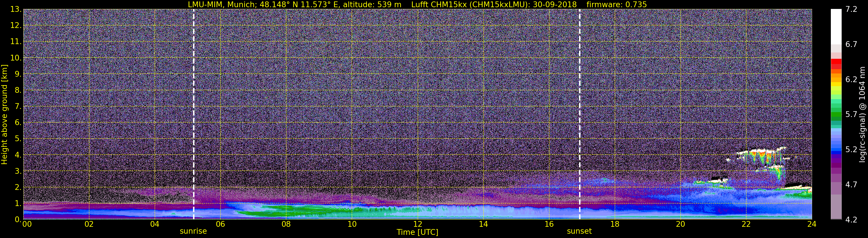Click the white top segment of the colorbar
The height and width of the screenshot is (238, 868).
pos(836,27)
